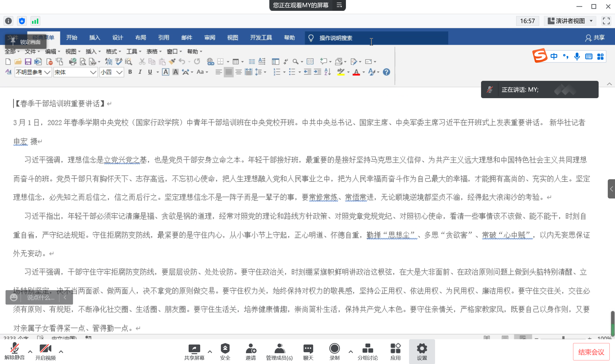Toggle Italic formatting
Image resolution: width=615 pixels, height=364 pixels.
[140, 72]
